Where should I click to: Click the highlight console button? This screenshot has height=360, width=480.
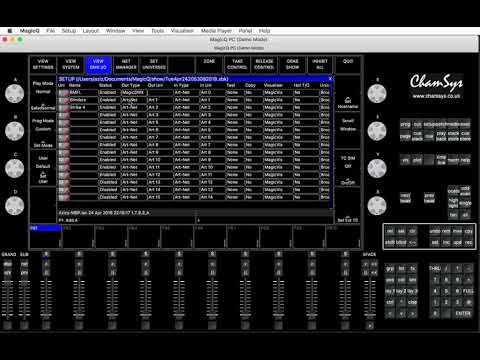453,203
